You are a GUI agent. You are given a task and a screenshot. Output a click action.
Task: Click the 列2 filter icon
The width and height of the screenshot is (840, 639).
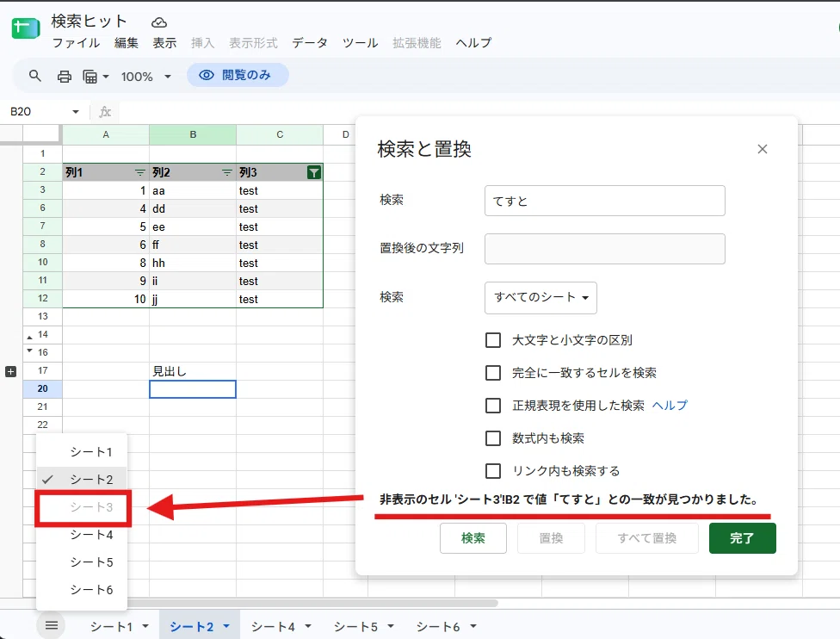coord(227,172)
